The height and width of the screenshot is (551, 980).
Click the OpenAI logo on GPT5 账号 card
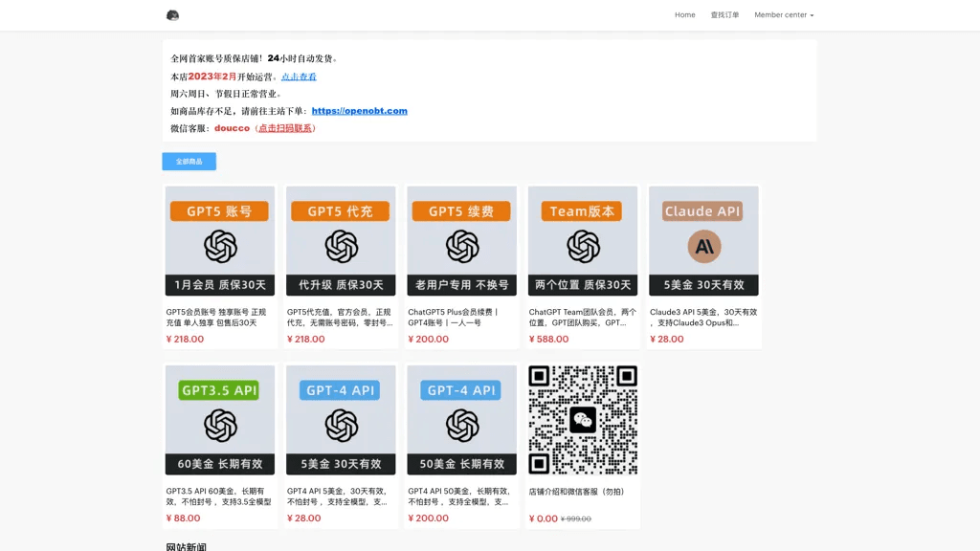tap(220, 246)
